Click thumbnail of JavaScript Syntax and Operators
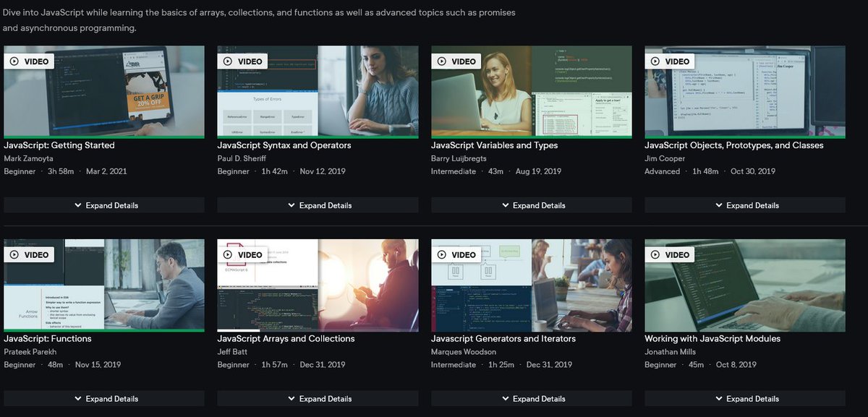Screen dimensions: 868x417 click(x=318, y=92)
